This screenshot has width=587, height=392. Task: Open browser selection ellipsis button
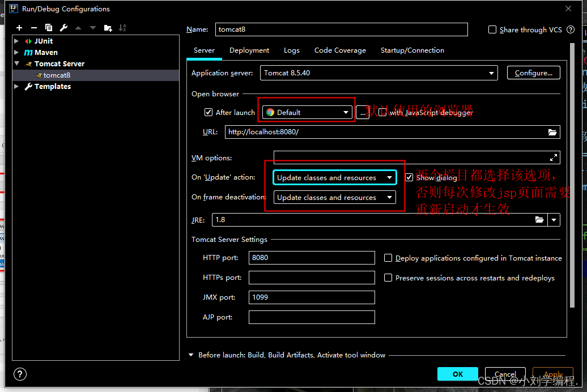pyautogui.click(x=363, y=112)
